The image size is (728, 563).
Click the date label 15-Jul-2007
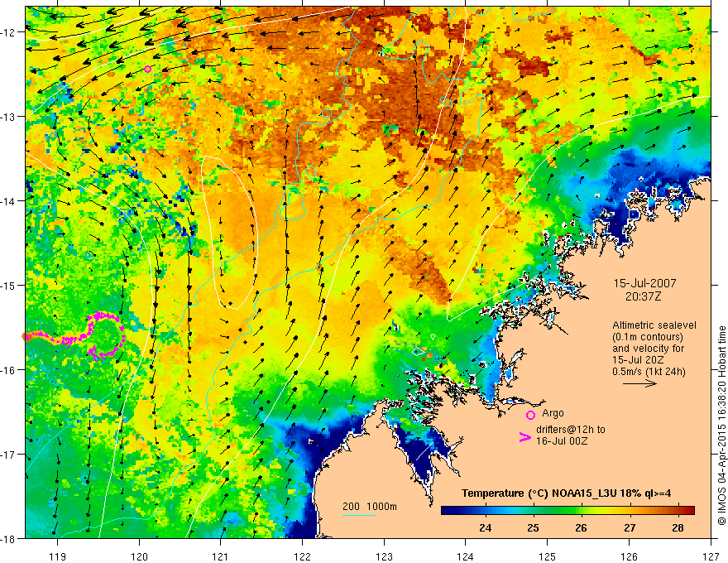pos(645,283)
